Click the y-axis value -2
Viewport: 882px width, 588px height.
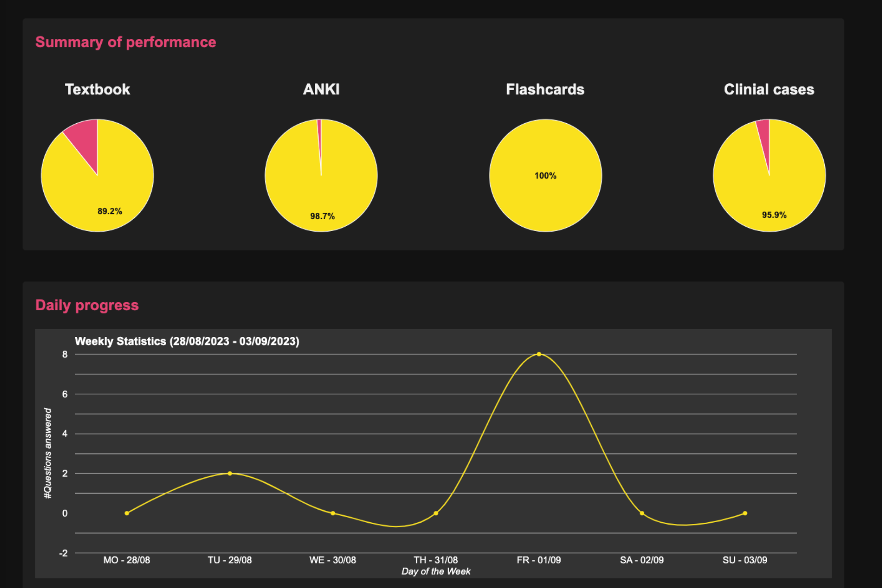point(64,553)
